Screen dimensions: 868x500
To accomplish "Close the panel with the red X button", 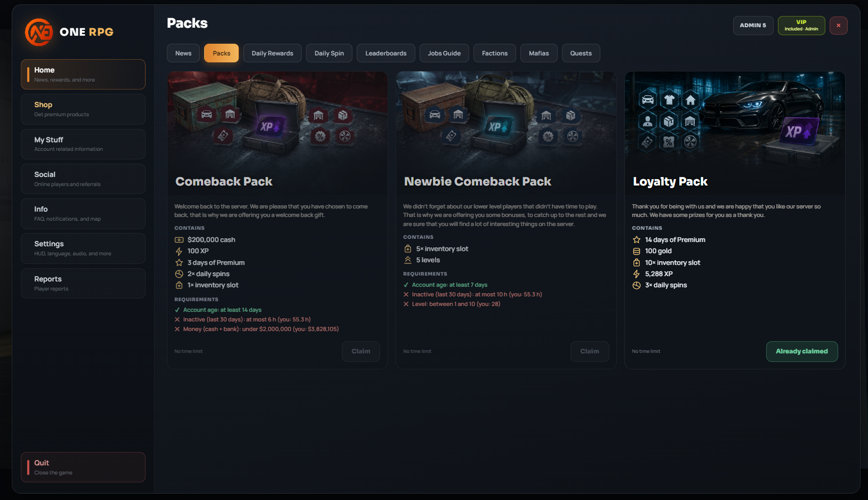I will (838, 26).
